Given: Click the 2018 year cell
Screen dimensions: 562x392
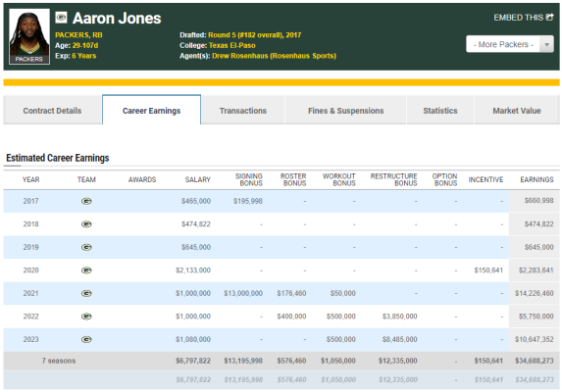Looking at the screenshot, I should coord(30,224).
